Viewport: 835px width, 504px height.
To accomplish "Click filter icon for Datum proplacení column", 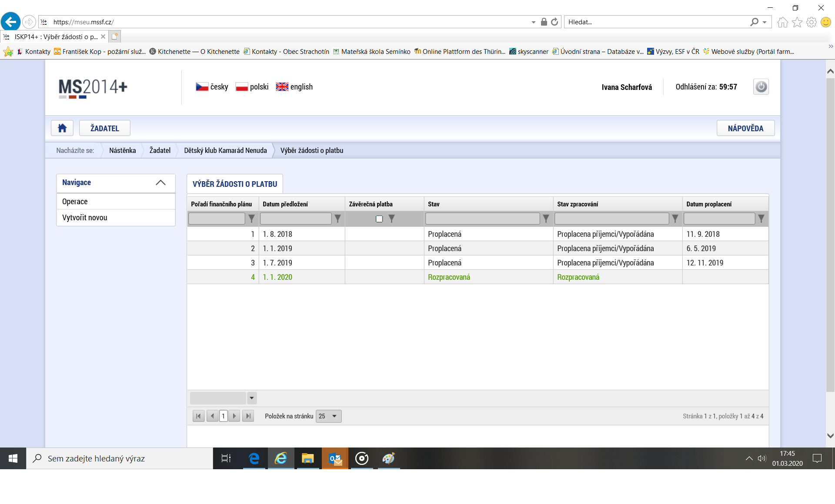I will coord(761,219).
